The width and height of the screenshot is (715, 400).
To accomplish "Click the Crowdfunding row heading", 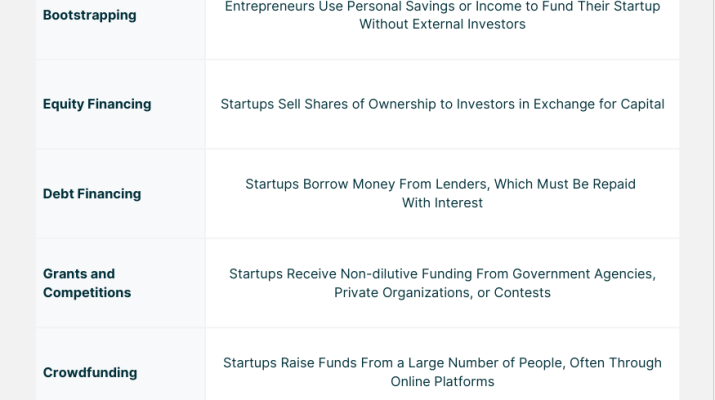I will [89, 373].
